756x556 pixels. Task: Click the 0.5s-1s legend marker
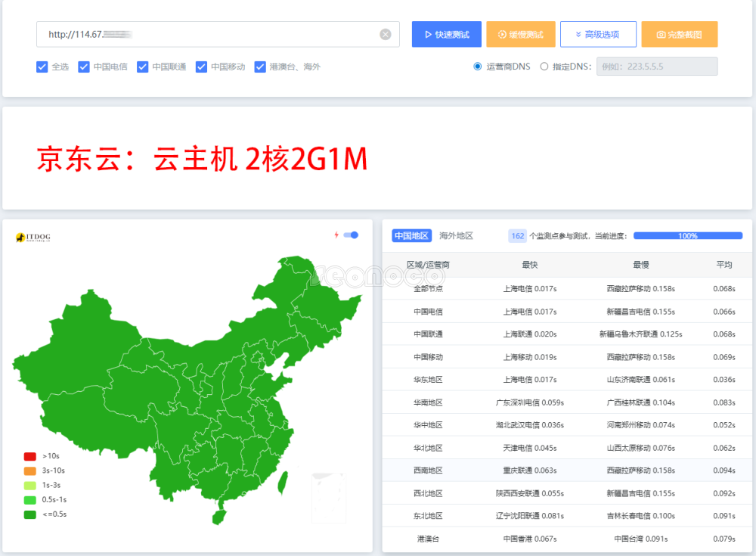tap(30, 500)
